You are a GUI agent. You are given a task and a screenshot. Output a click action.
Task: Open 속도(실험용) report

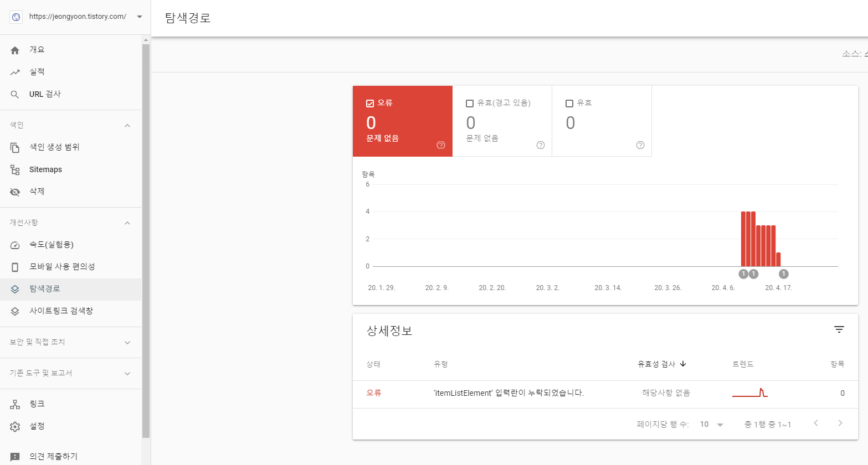tap(71, 245)
